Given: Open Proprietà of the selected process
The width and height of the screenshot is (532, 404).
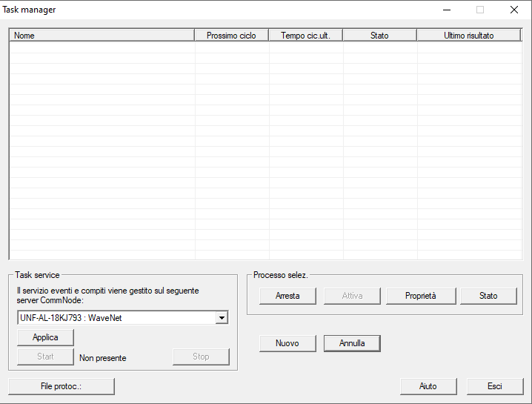Looking at the screenshot, I should coord(420,296).
